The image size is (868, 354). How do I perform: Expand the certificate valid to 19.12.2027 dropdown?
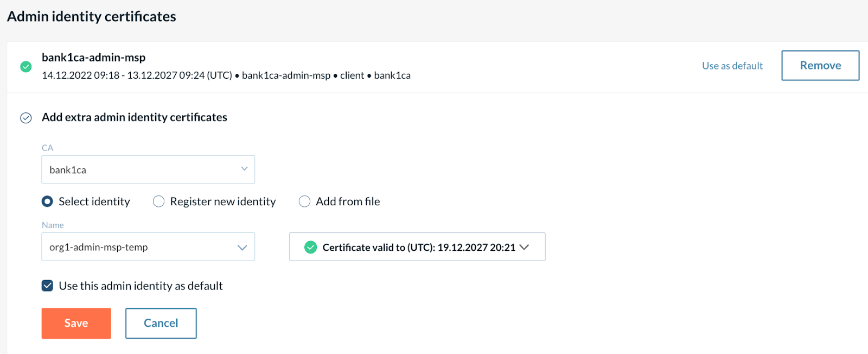417,247
